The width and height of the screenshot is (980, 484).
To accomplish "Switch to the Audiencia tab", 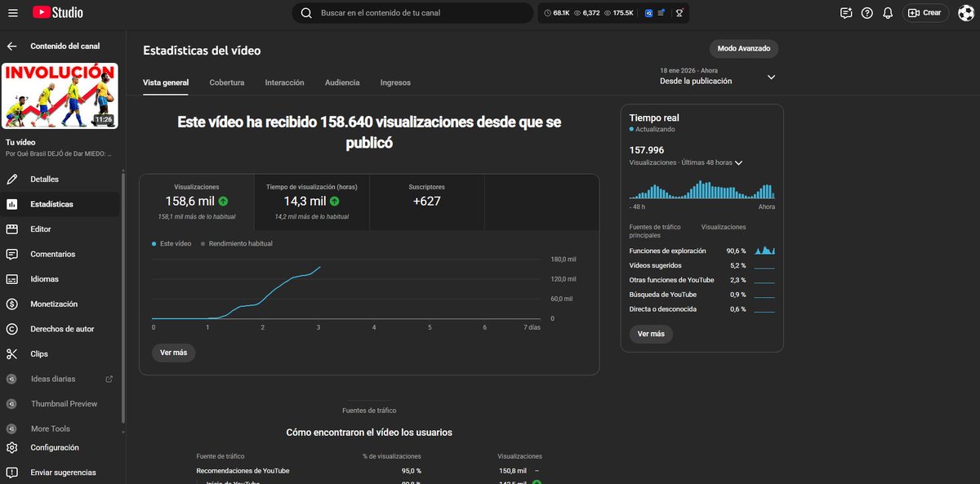I will click(x=342, y=82).
